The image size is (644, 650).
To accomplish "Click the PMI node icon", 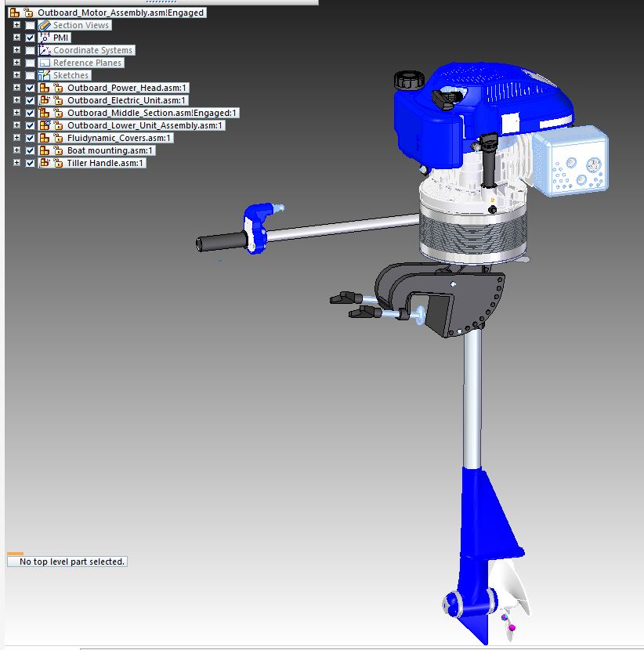I will 45,38.
